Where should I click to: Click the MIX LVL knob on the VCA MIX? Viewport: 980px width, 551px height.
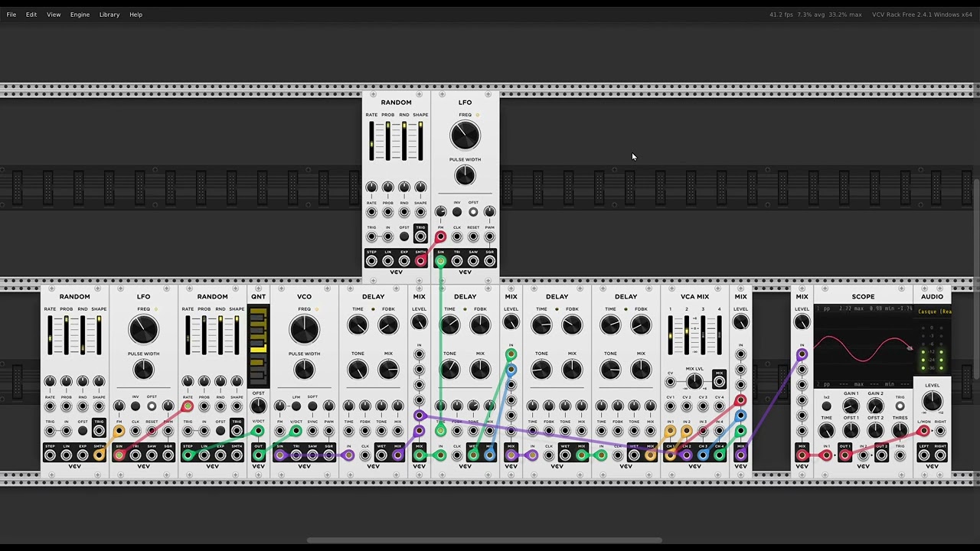(x=694, y=380)
